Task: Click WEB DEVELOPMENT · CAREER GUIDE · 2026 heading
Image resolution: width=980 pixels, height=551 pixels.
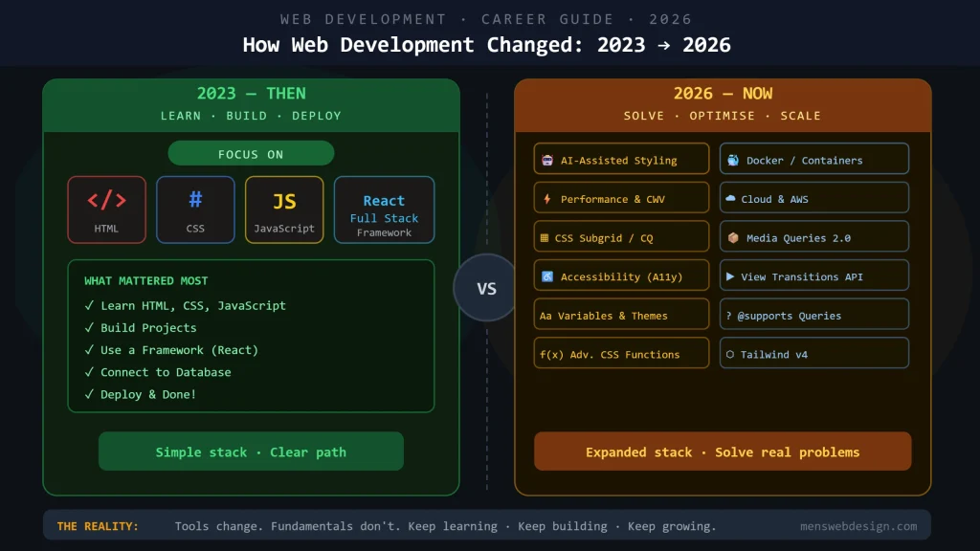Action: 486,19
